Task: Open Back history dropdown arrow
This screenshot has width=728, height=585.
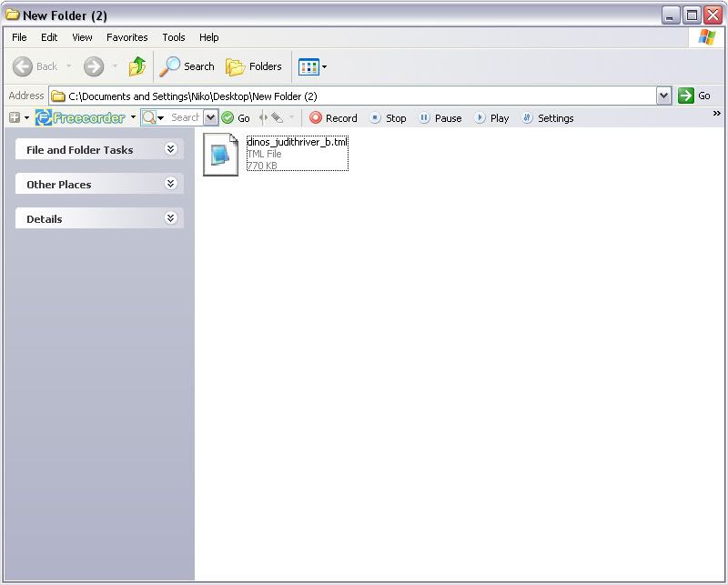Action: 69,66
